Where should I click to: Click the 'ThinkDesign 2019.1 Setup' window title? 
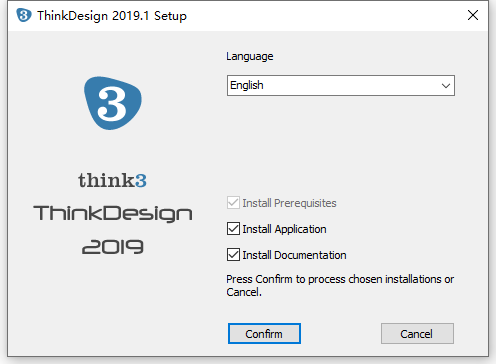(x=112, y=16)
